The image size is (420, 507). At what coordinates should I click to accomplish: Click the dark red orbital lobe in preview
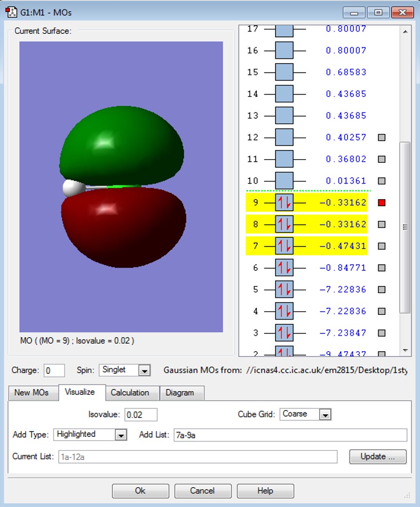[x=124, y=228]
